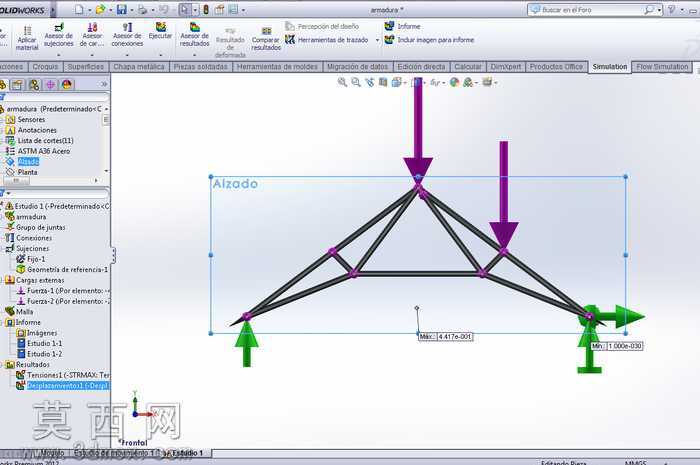Click the Undo icon
The height and width of the screenshot is (465, 700).
point(163,9)
